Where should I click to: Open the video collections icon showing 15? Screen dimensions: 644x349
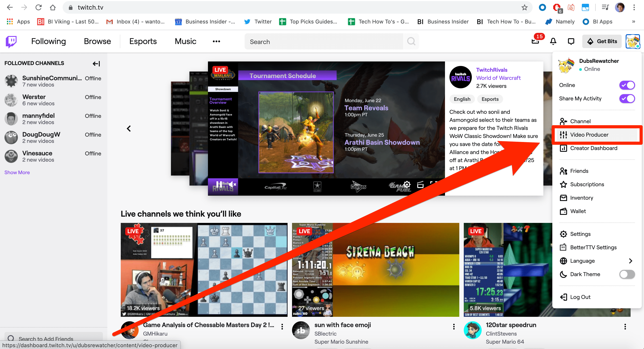[535, 41]
